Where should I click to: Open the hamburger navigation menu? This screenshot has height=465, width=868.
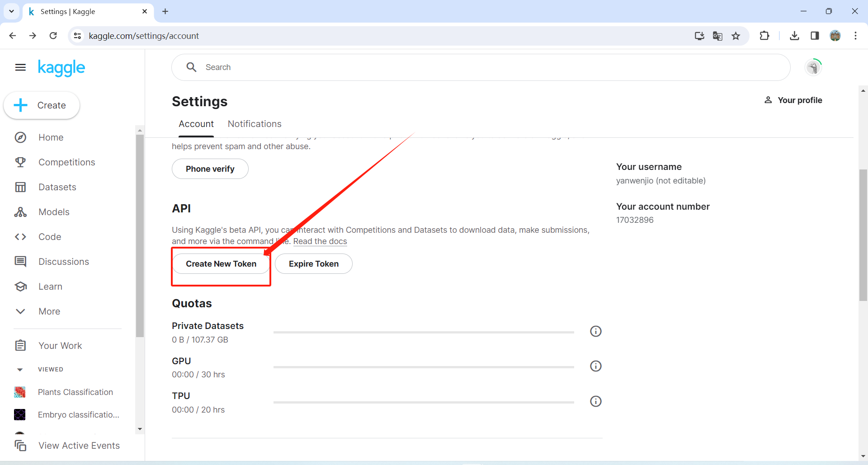click(20, 67)
